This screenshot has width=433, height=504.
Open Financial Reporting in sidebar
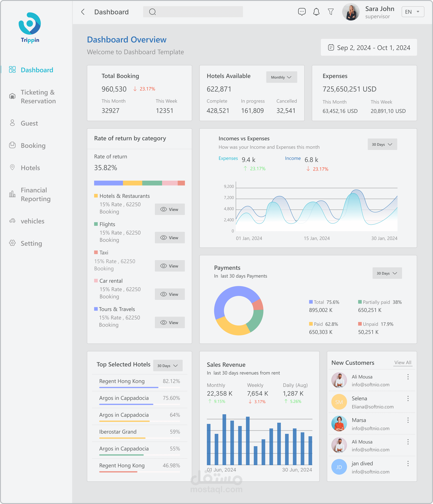point(35,194)
